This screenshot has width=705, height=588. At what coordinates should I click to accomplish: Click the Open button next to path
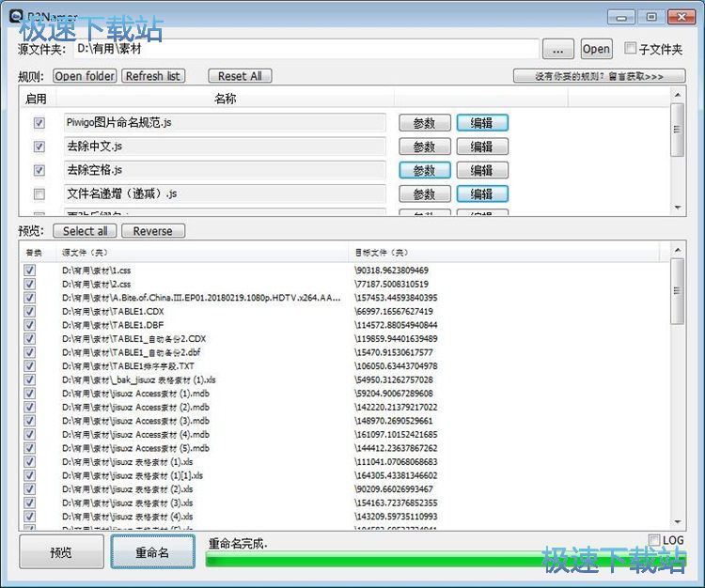[x=596, y=49]
